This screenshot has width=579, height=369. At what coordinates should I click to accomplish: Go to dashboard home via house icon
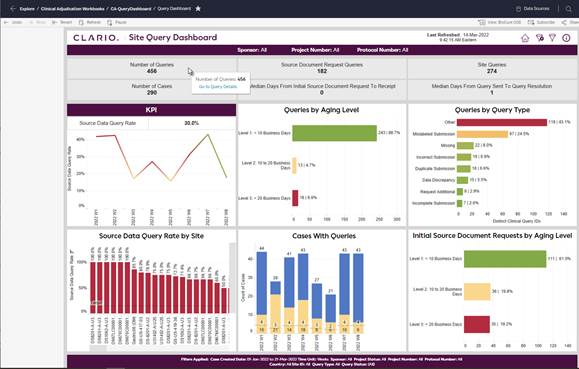(x=525, y=38)
